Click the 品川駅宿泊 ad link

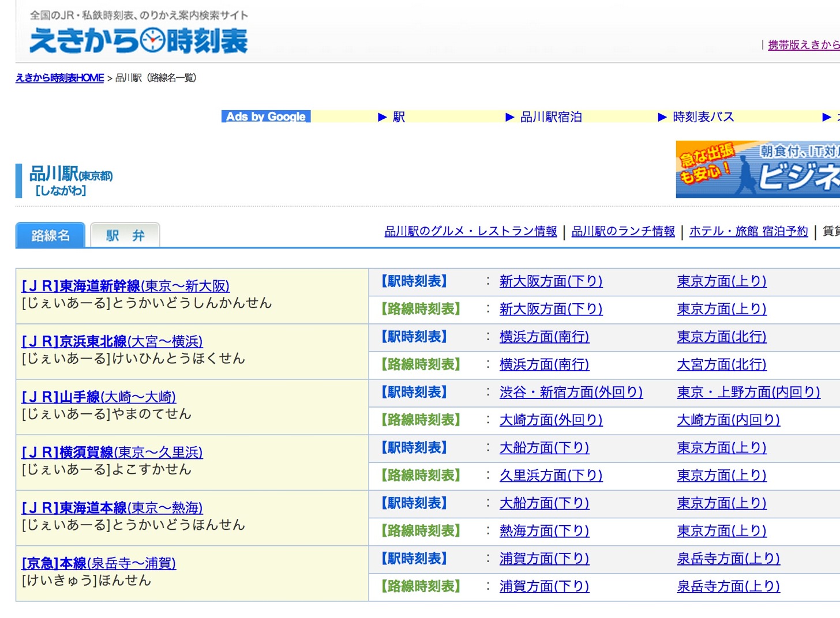pyautogui.click(x=551, y=117)
